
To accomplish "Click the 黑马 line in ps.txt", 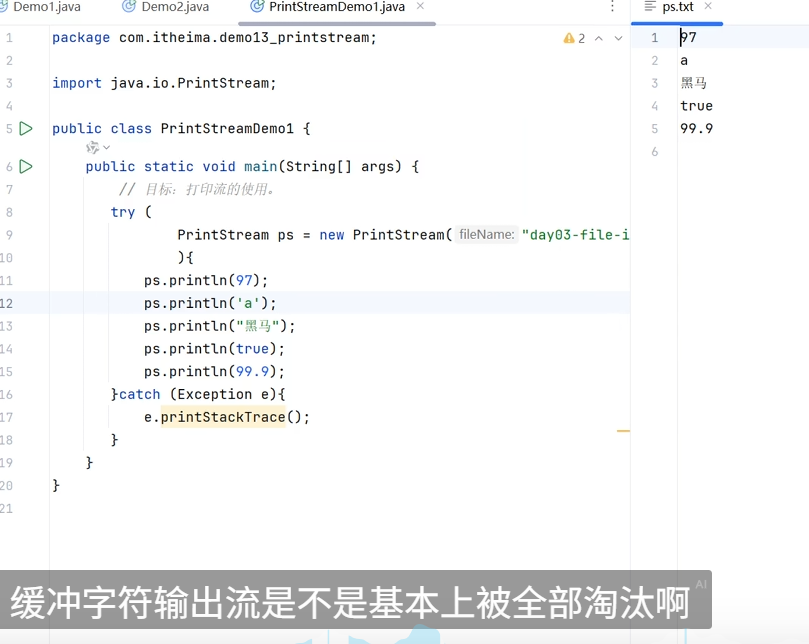I will click(x=693, y=83).
